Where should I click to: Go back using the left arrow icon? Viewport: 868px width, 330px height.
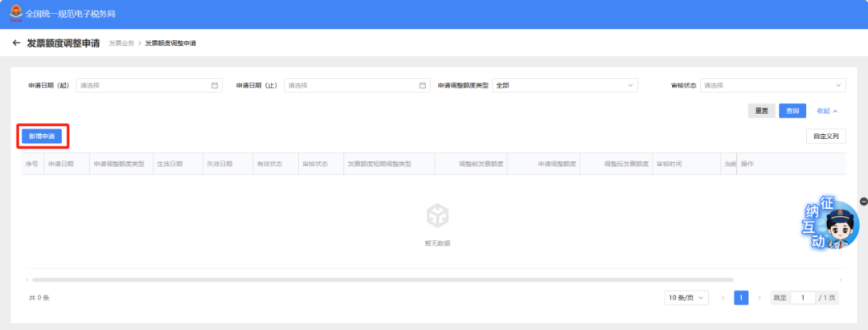[17, 43]
